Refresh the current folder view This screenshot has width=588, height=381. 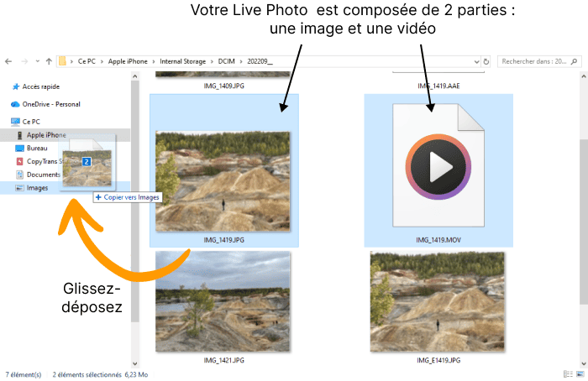tap(486, 62)
